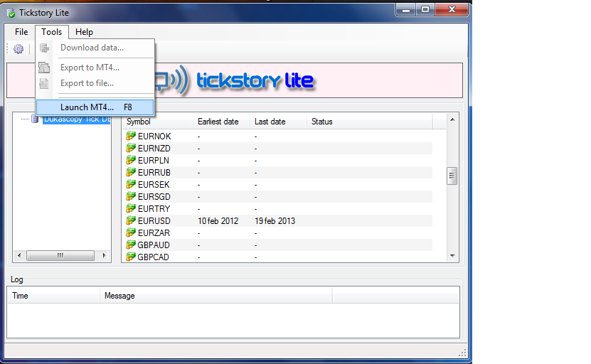Click the Export to file icon
The width and height of the screenshot is (591, 364).
(44, 83)
